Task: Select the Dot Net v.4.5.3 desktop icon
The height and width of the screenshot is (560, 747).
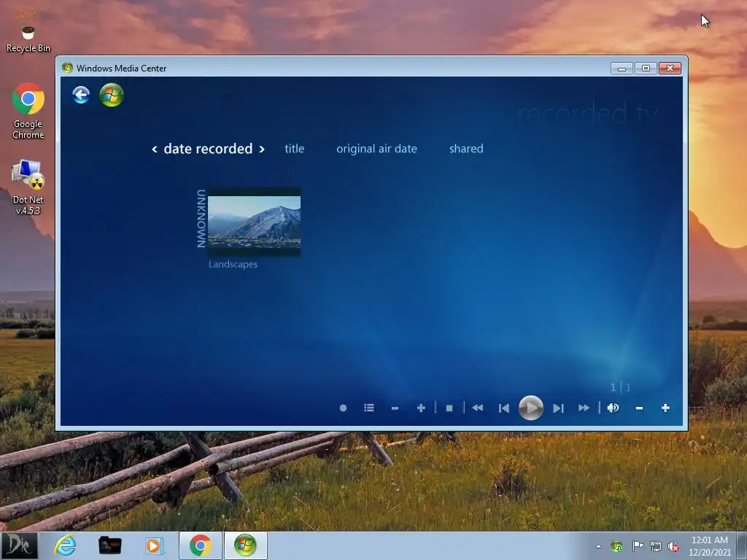Action: (x=28, y=187)
